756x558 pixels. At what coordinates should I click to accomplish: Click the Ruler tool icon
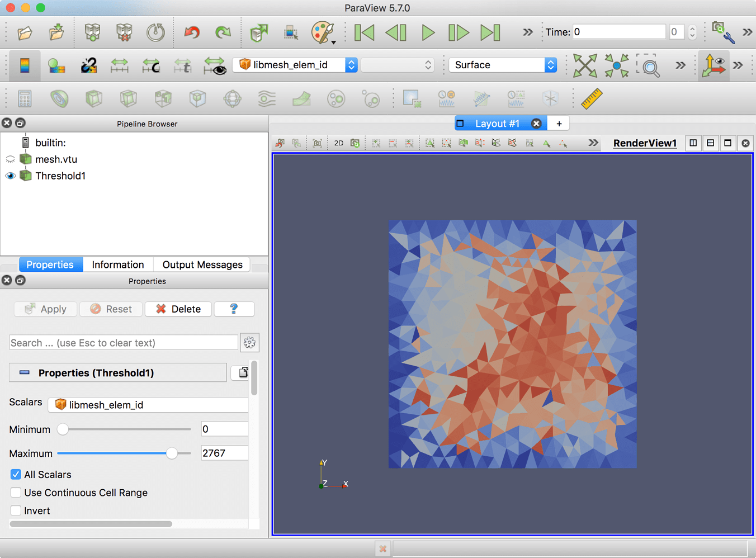(591, 99)
